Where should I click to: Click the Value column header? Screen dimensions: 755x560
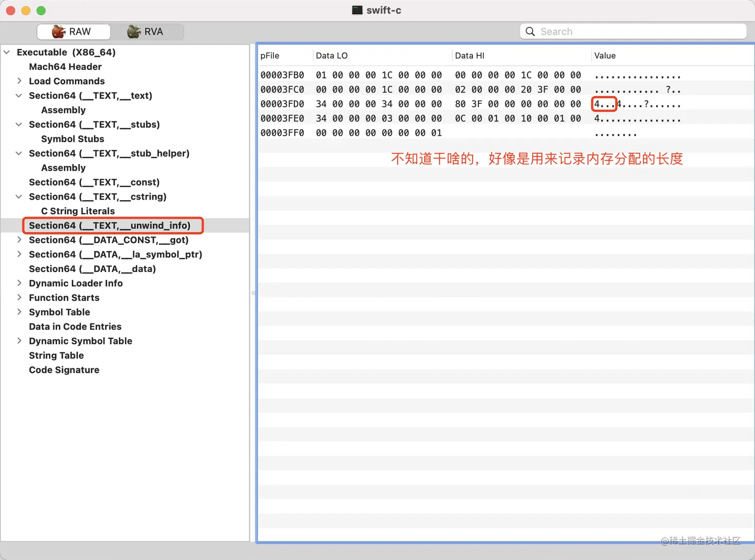click(x=672, y=55)
